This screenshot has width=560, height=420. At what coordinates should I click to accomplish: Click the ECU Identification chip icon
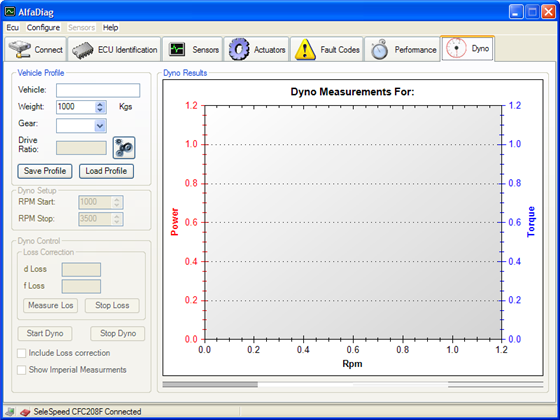(x=83, y=50)
